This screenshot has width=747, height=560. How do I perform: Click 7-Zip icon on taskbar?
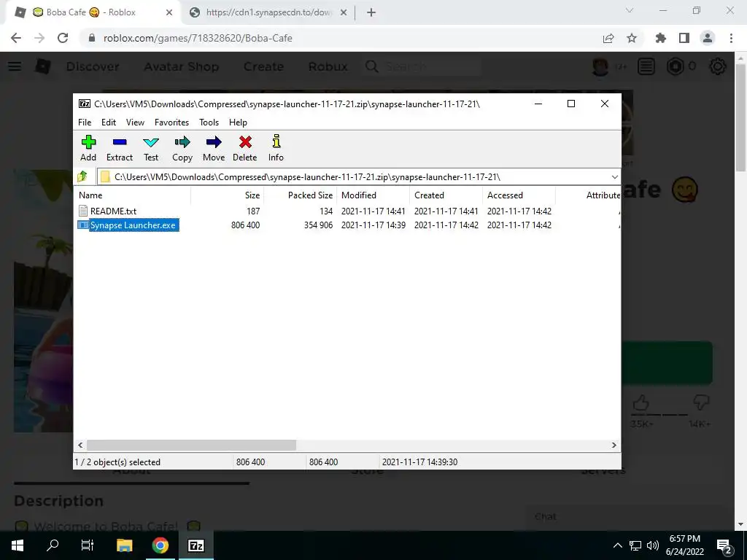pos(196,545)
